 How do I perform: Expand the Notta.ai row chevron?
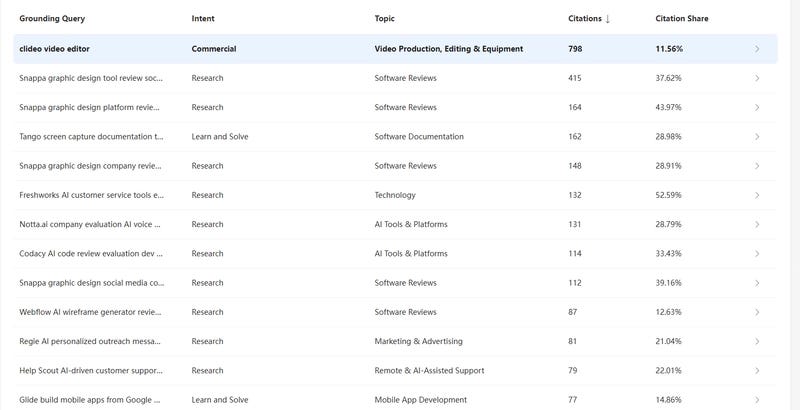point(757,224)
